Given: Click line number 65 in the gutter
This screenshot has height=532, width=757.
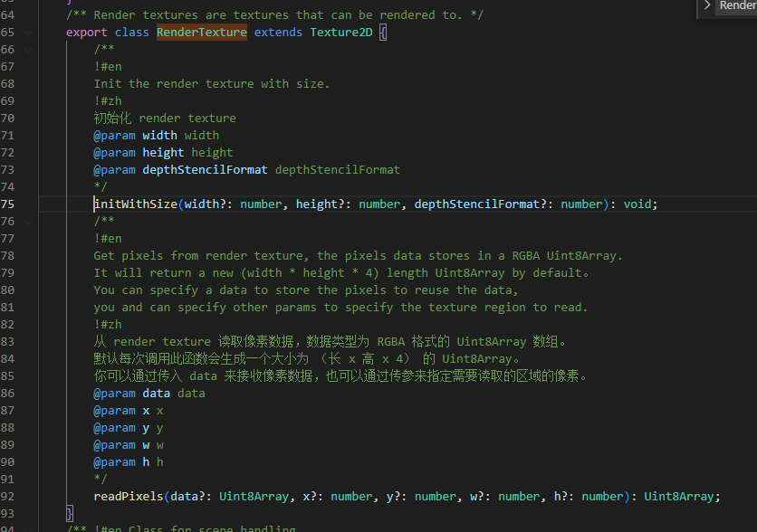Looking at the screenshot, I should coord(7,33).
